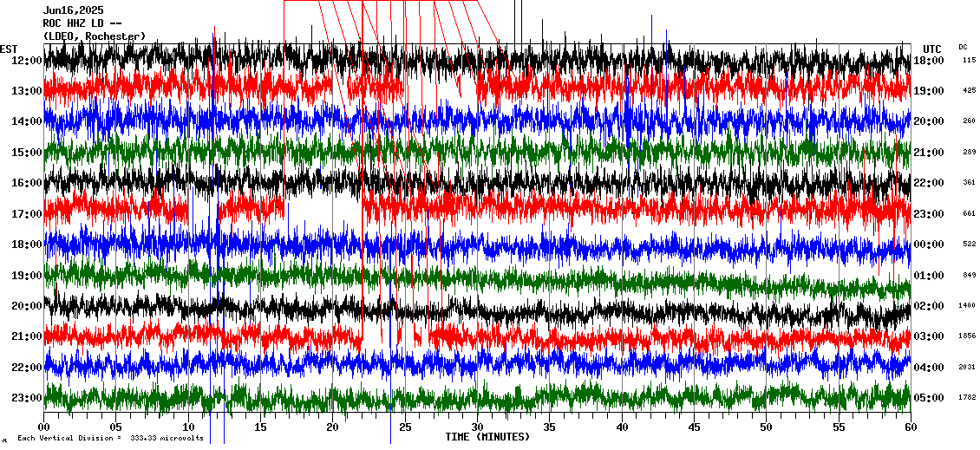The width and height of the screenshot is (980, 450).
Task: Select the 21:00 EST row label
Action: [26, 336]
